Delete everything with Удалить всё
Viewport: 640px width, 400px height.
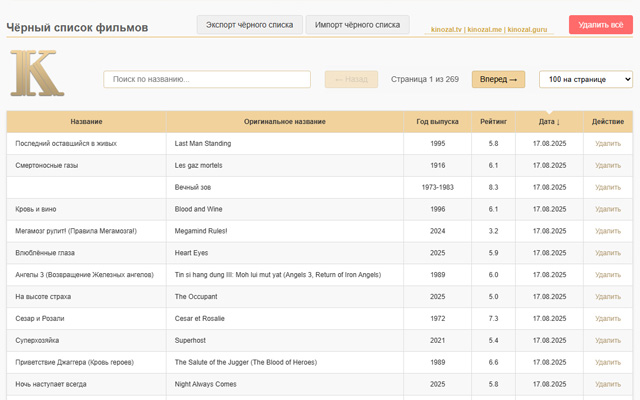[601, 25]
